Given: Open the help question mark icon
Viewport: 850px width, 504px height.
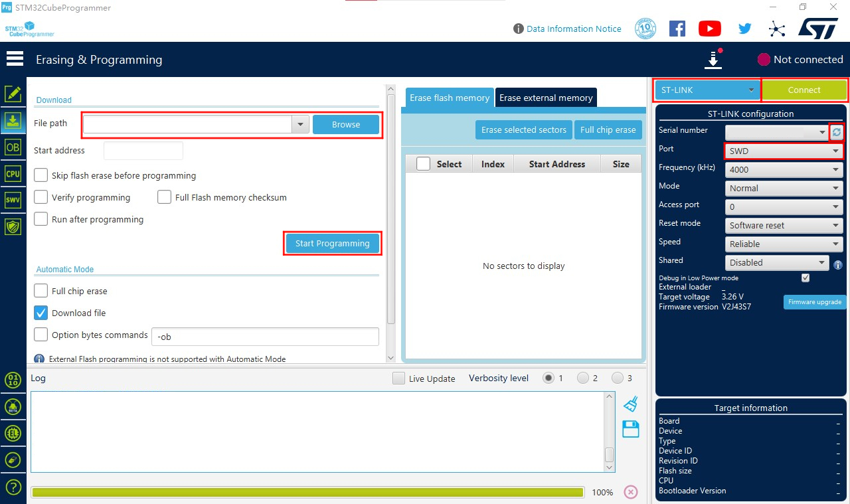Looking at the screenshot, I should pyautogui.click(x=13, y=487).
